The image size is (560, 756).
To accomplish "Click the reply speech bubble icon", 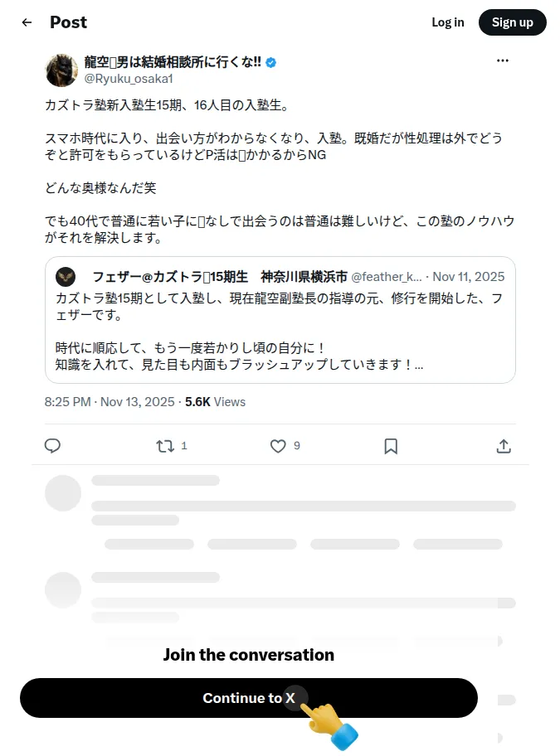I will pyautogui.click(x=52, y=445).
